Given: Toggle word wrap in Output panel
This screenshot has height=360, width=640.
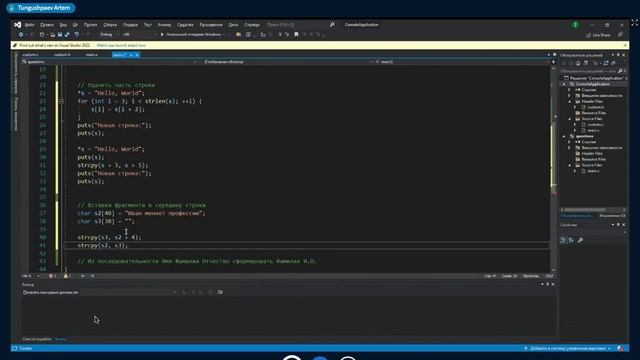Looking at the screenshot, I should [220, 292].
